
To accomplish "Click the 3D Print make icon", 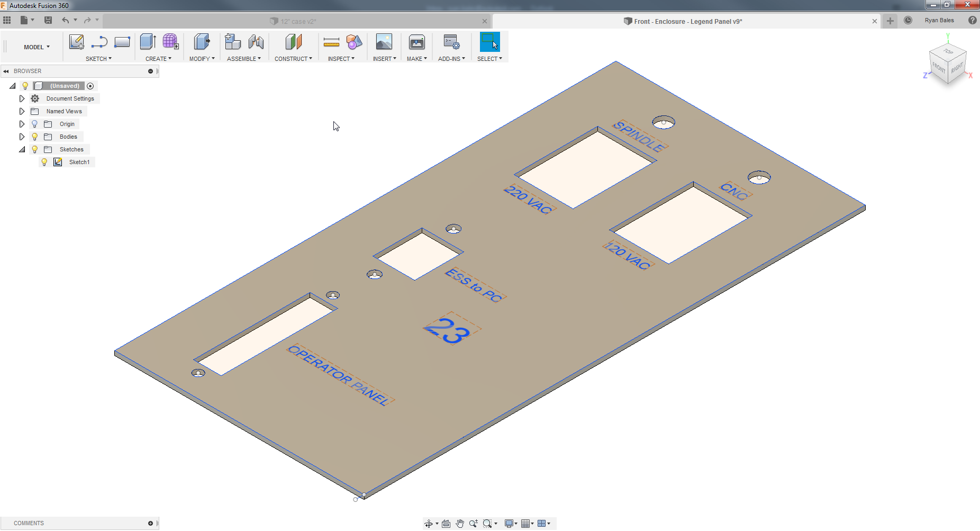I will (x=417, y=42).
